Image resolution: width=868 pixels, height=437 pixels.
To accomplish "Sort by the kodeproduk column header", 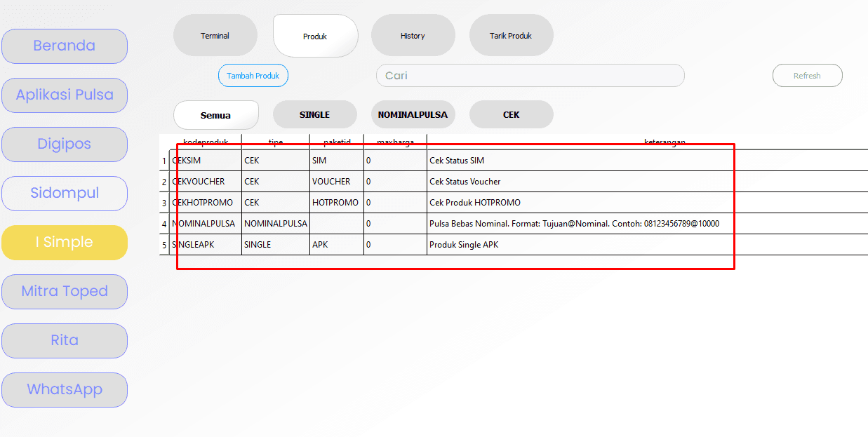I will pyautogui.click(x=206, y=142).
